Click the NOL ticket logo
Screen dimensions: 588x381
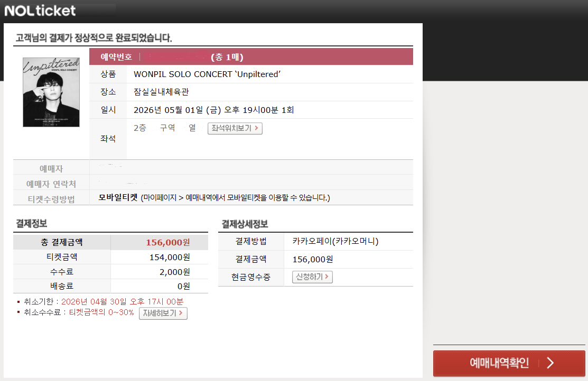coord(40,11)
